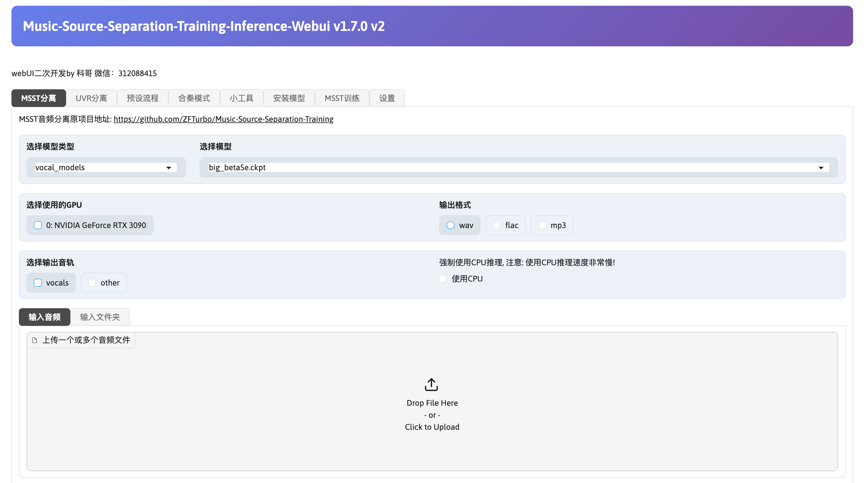This screenshot has height=483, width=868.
Task: Choose mp3 output format
Action: (542, 225)
